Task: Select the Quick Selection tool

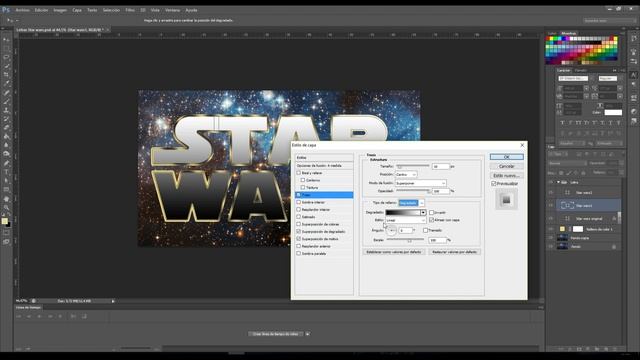Action: pyautogui.click(x=6, y=66)
